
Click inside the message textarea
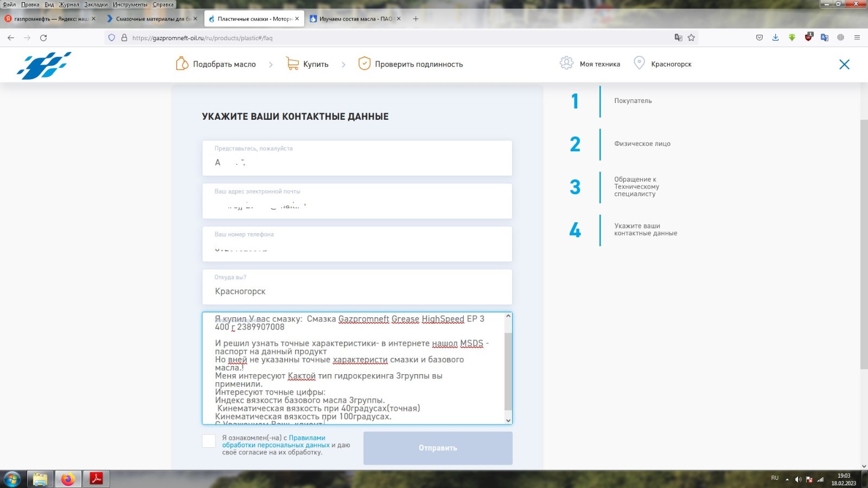(353, 368)
